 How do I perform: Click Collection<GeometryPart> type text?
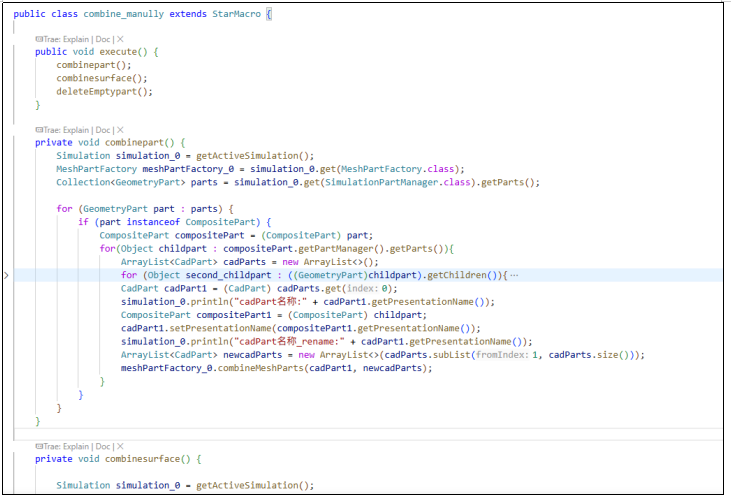click(x=121, y=183)
